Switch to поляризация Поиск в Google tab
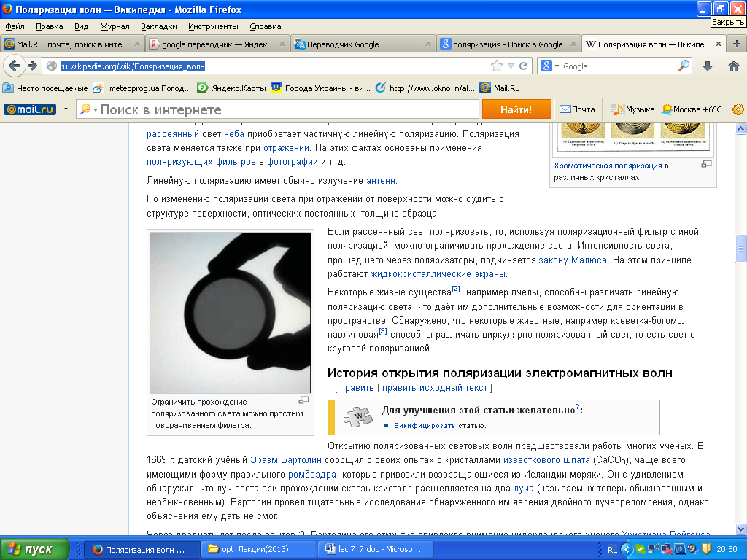The width and height of the screenshot is (747, 560). (x=508, y=44)
